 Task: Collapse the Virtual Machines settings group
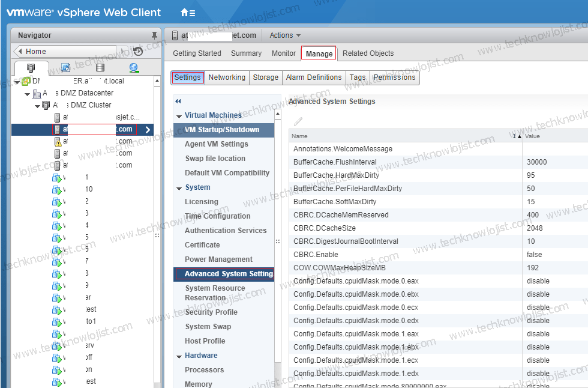179,117
